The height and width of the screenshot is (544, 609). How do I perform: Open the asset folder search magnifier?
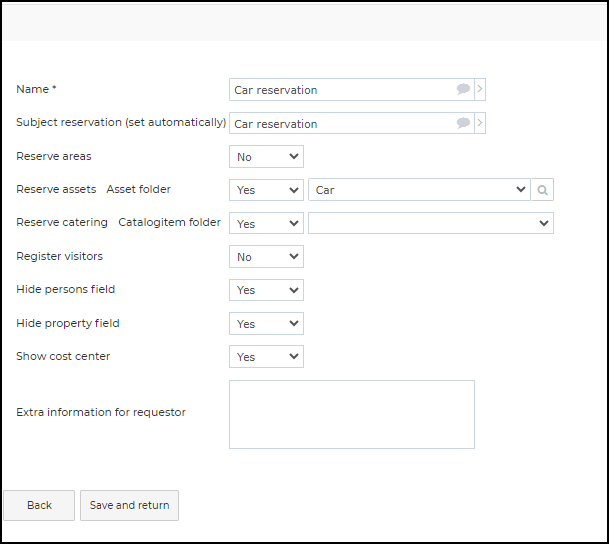click(543, 190)
